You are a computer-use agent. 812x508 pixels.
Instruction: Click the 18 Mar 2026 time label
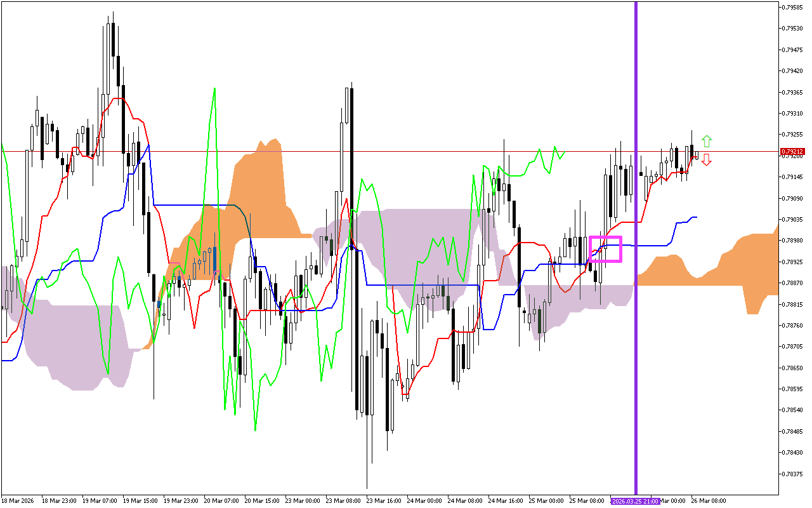(x=17, y=501)
